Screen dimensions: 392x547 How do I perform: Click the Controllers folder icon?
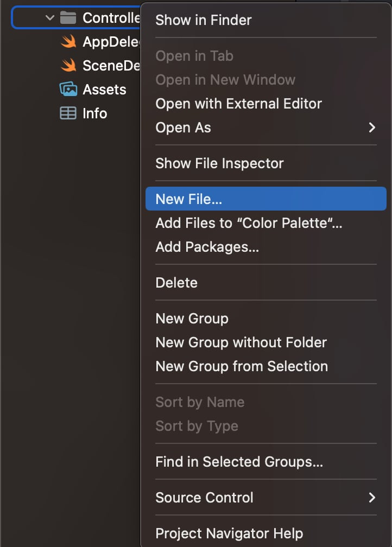coord(68,18)
